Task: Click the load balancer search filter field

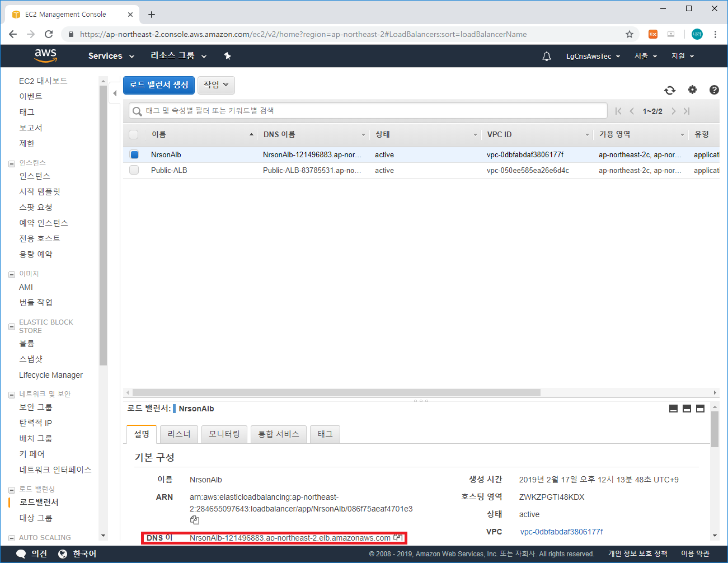Action: tap(368, 111)
